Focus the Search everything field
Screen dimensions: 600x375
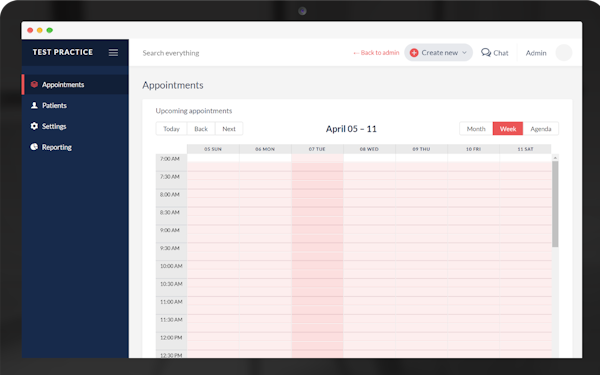pyautogui.click(x=171, y=53)
